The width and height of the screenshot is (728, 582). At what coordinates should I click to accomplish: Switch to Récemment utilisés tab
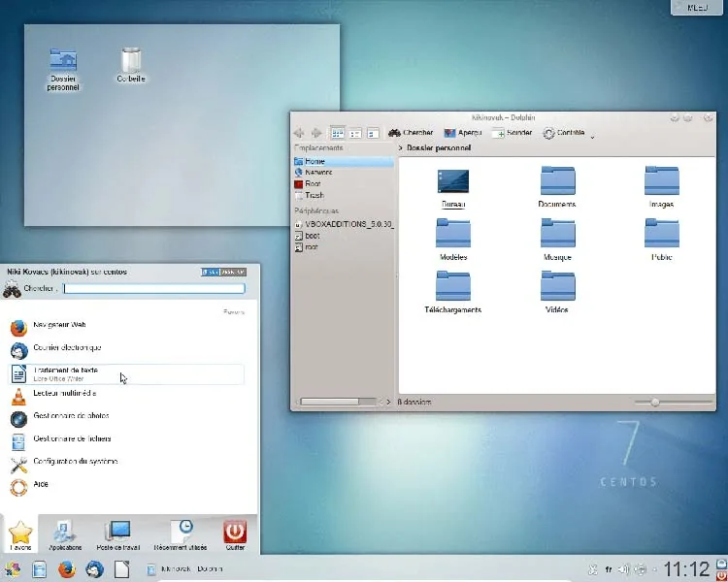pyautogui.click(x=181, y=534)
